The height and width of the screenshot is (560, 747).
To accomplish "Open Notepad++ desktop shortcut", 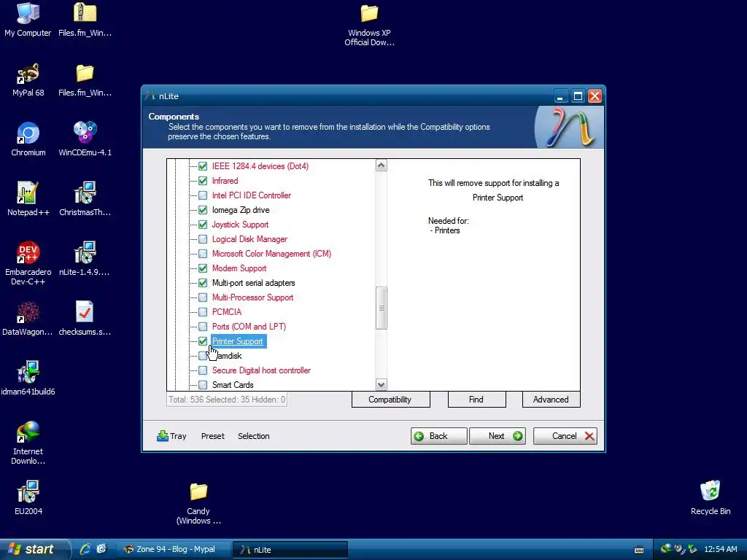I will tap(28, 198).
